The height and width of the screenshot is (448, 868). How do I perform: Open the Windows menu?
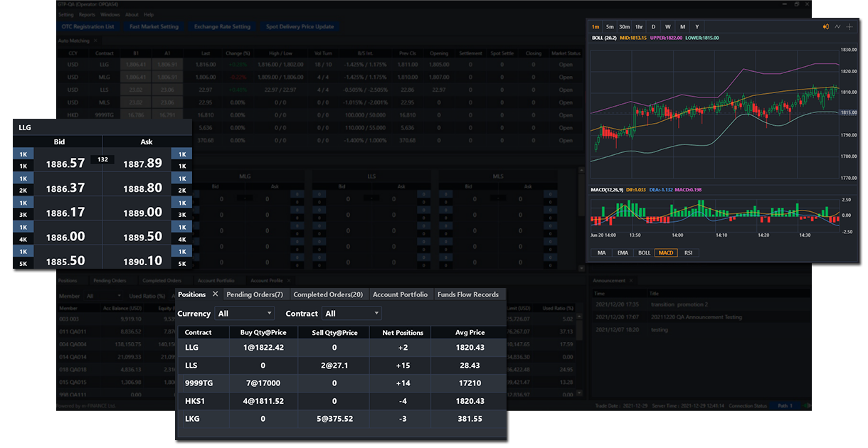coord(110,14)
